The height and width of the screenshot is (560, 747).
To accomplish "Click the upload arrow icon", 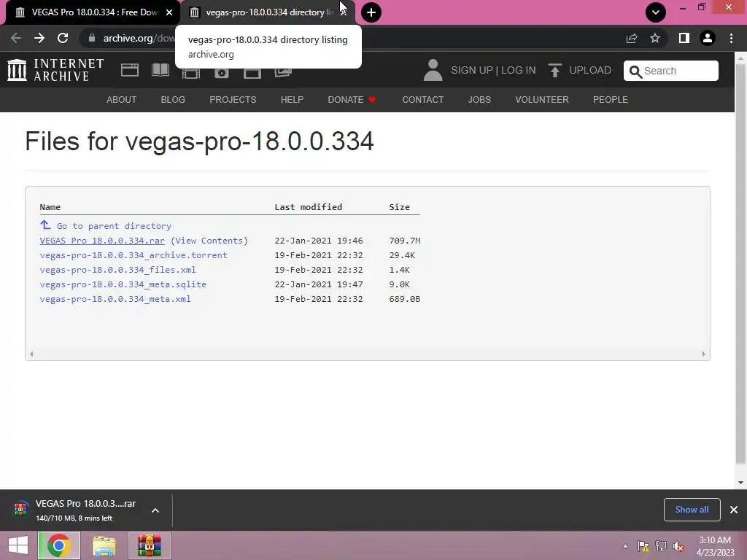I will coord(554,71).
